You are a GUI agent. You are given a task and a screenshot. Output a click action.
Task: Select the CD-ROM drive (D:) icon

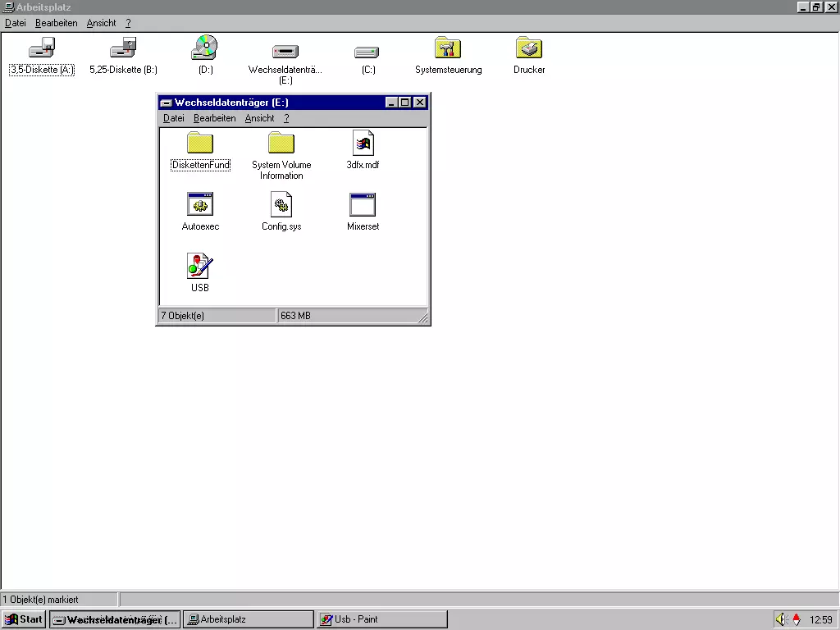(204, 48)
